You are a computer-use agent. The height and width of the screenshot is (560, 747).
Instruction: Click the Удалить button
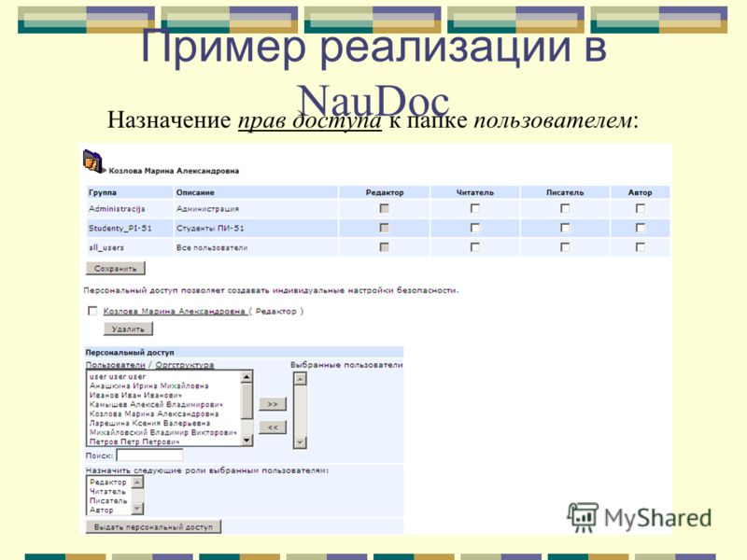(128, 329)
